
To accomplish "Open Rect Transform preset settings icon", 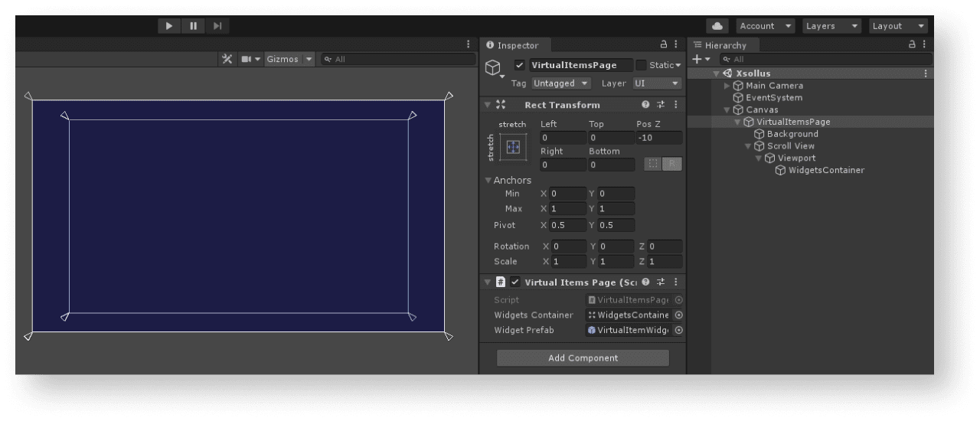I will coord(661,105).
